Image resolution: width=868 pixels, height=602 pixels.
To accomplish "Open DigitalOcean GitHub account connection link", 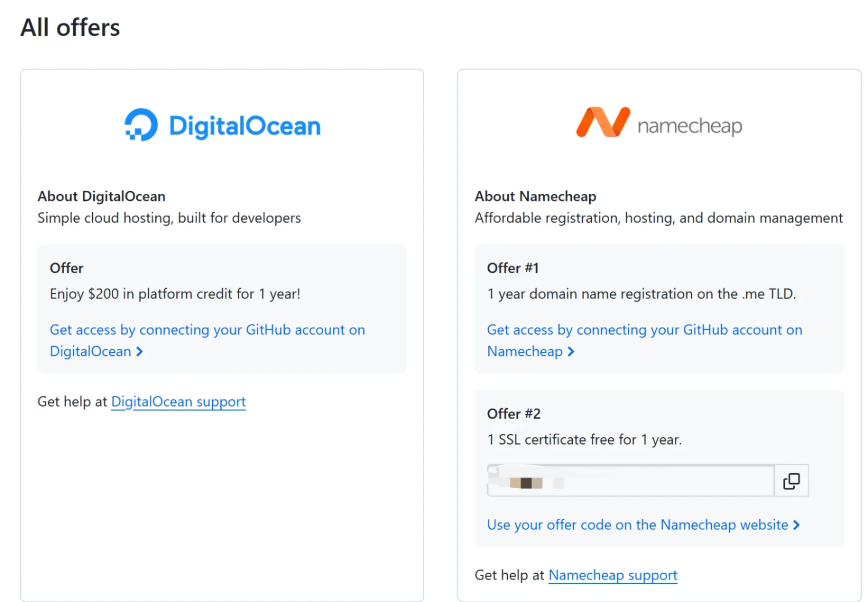I will (207, 340).
